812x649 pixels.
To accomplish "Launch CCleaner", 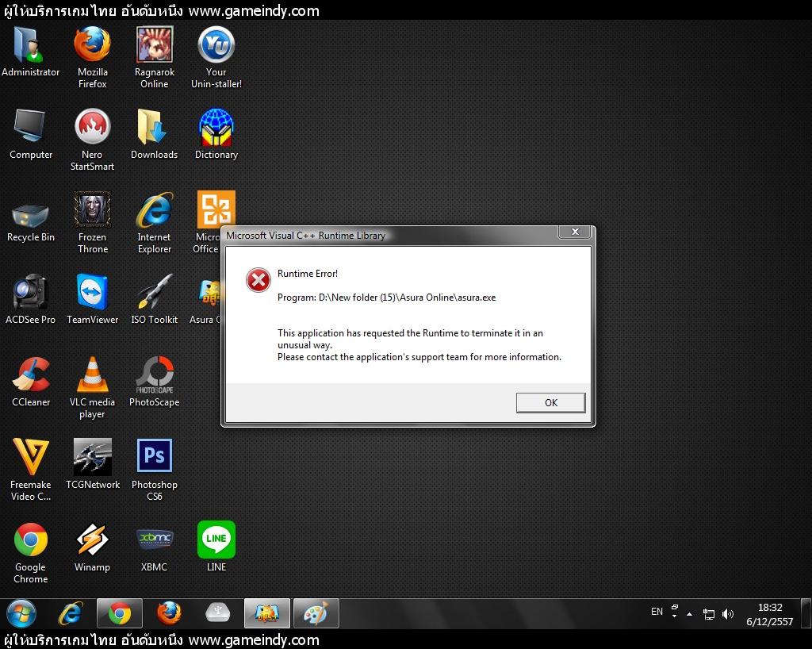I will [30, 382].
